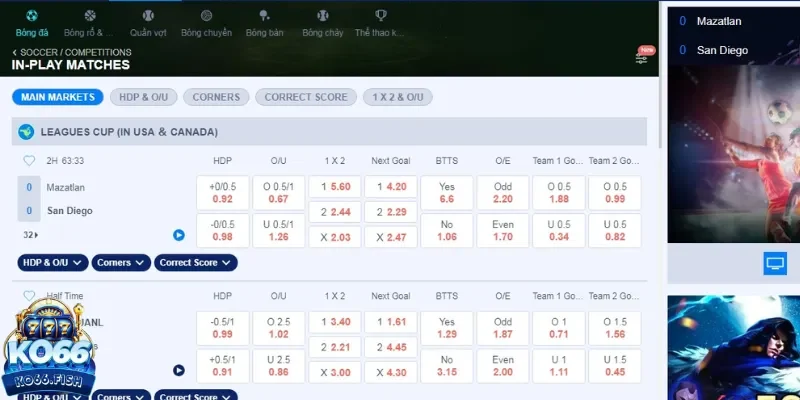
Task: Click the Thể thao trophy icon
Action: (x=381, y=17)
